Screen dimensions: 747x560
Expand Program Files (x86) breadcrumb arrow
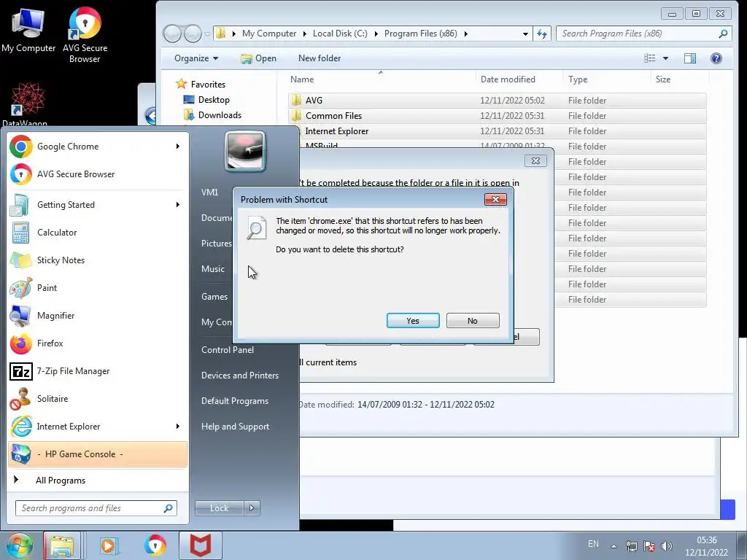[465, 34]
